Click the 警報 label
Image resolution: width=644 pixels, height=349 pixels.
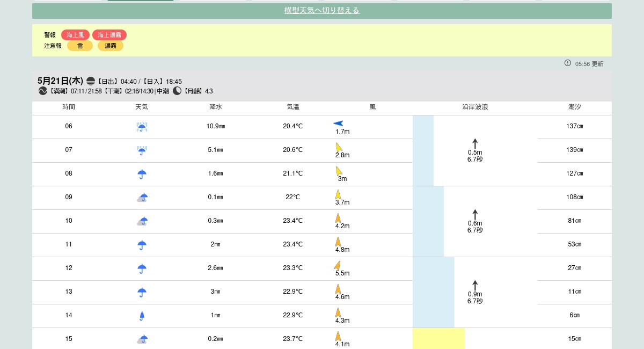(50, 35)
